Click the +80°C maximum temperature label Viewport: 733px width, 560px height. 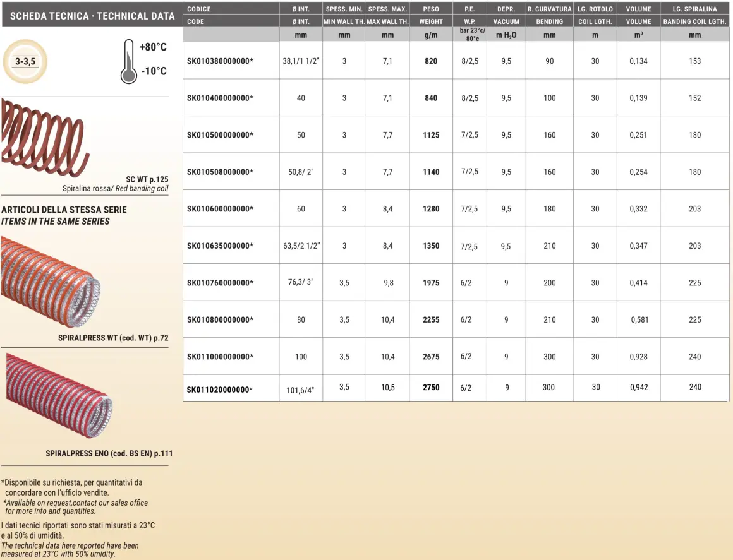[153, 48]
